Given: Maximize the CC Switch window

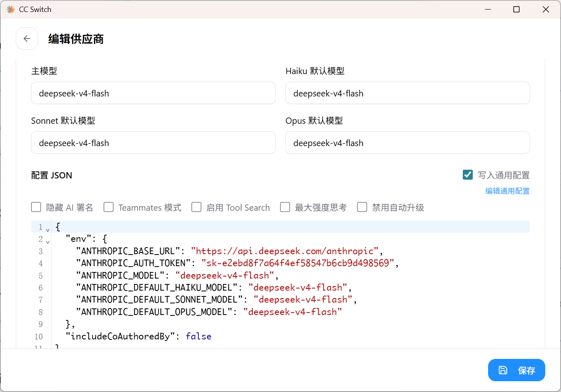Looking at the screenshot, I should click(516, 9).
